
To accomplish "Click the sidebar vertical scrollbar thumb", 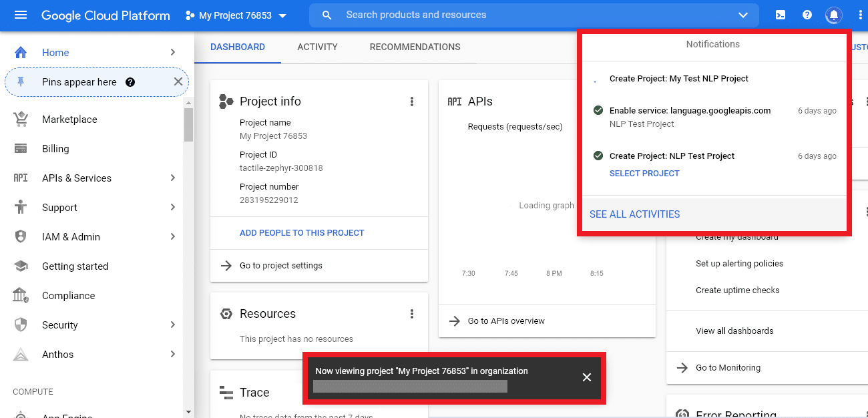I will coord(188,125).
